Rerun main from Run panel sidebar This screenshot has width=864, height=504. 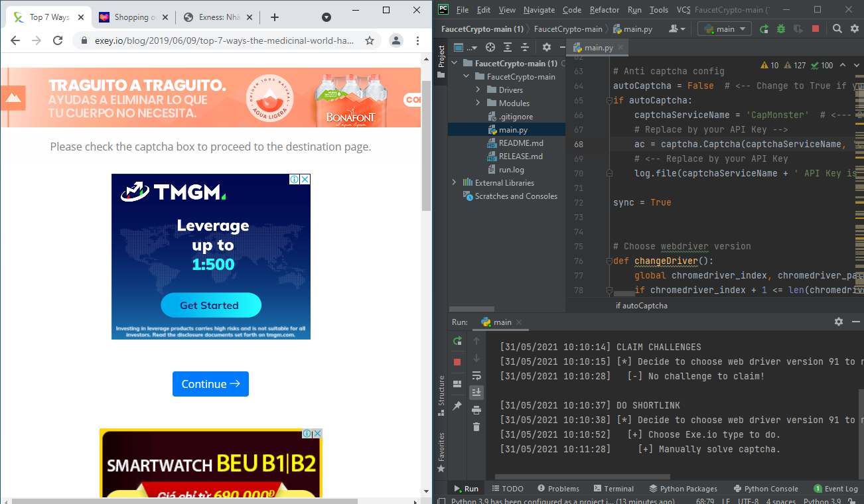(457, 341)
